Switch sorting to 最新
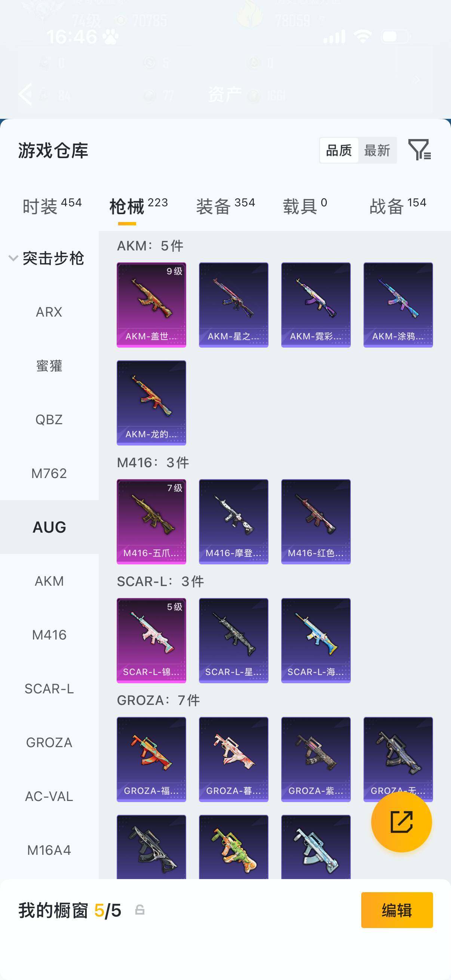The height and width of the screenshot is (980, 451). point(377,151)
